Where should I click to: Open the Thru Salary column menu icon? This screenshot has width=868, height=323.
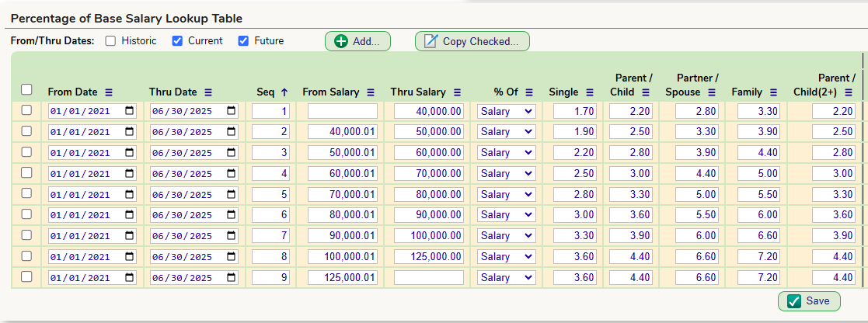pyautogui.click(x=457, y=92)
